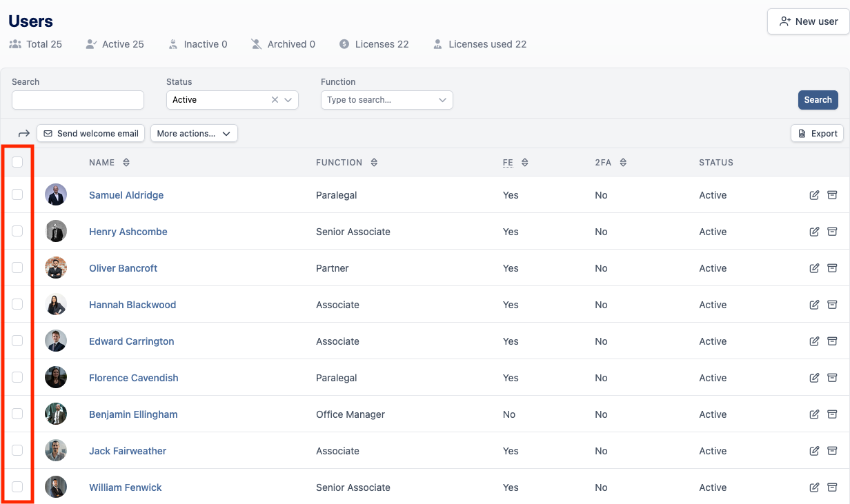
Task: Edit Jack Fairweather's user record
Action: click(814, 451)
